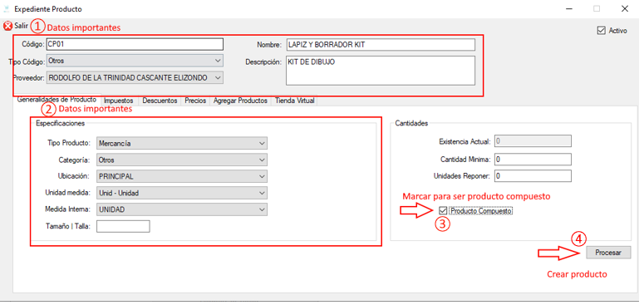Click the Procesar button
The height and width of the screenshot is (305, 644).
608,253
